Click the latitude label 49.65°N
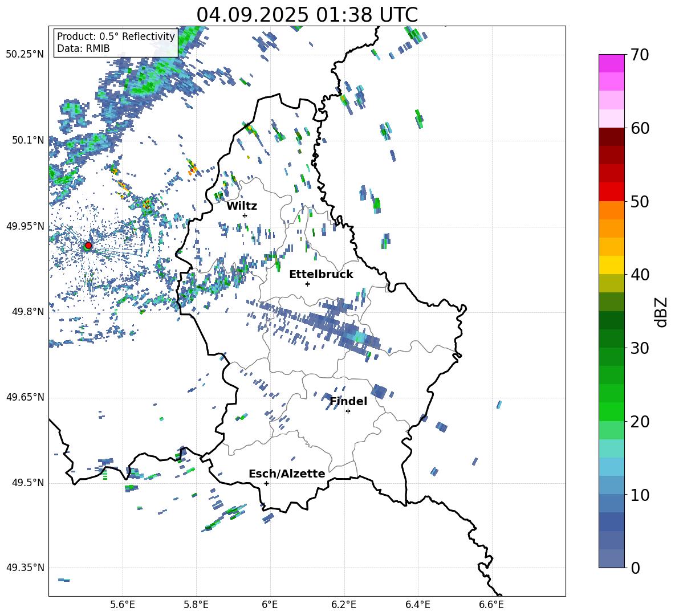The height and width of the screenshot is (616, 675). pos(25,397)
